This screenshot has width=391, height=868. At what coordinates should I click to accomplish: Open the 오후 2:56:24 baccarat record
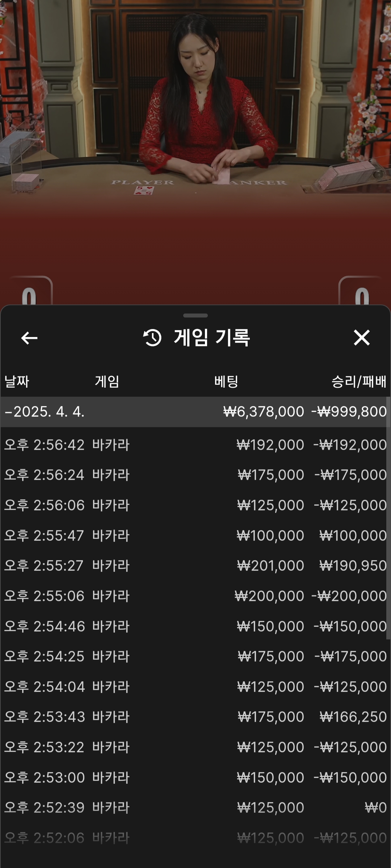click(x=195, y=475)
